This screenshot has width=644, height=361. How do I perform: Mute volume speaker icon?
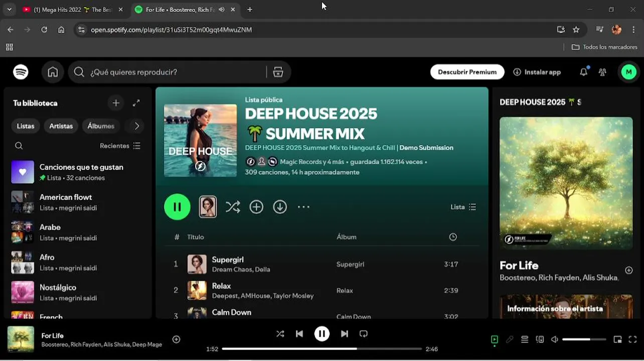tap(554, 339)
